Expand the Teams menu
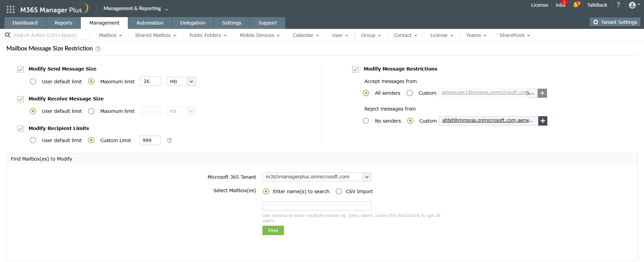This screenshot has width=644, height=262. click(476, 35)
